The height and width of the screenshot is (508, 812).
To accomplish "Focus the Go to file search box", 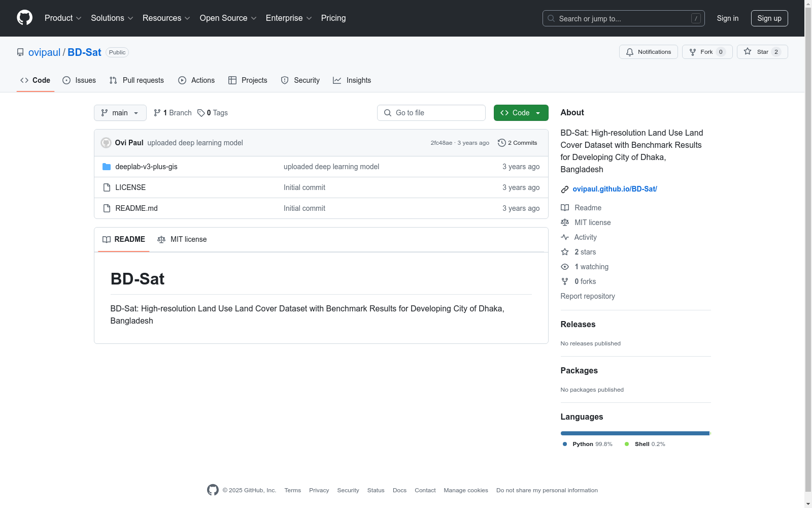I will pos(431,113).
